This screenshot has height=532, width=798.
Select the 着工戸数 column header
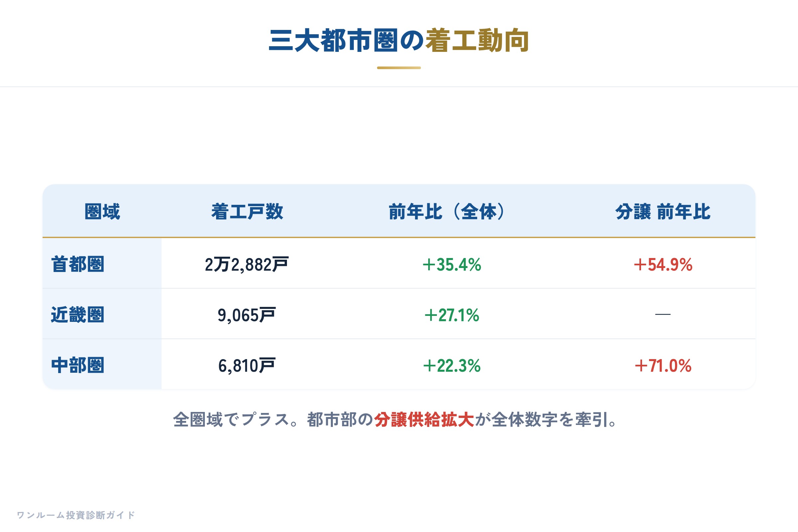pyautogui.click(x=247, y=212)
